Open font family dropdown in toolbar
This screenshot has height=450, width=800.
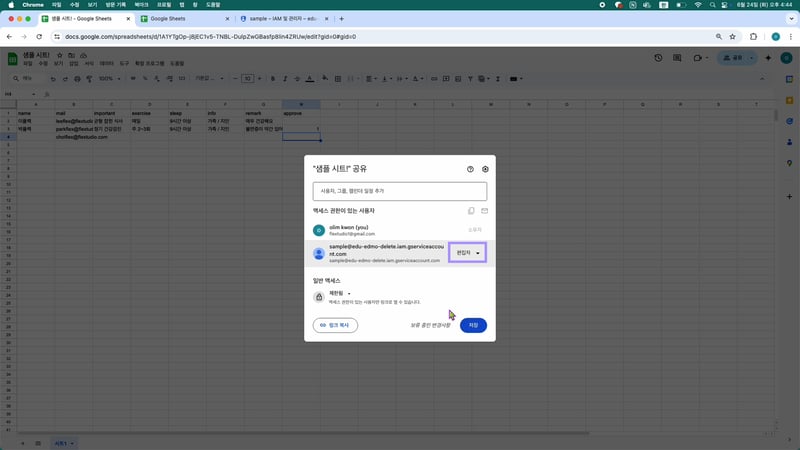[209, 79]
